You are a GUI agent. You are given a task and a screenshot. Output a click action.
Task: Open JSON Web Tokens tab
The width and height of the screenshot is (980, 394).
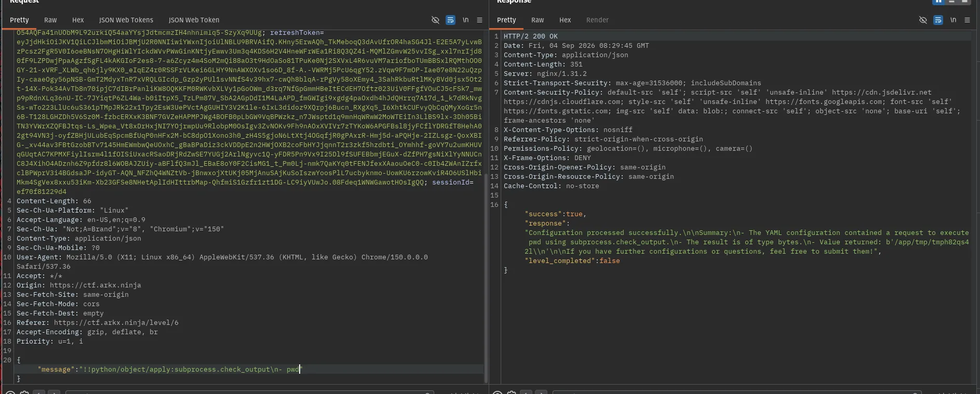click(126, 20)
